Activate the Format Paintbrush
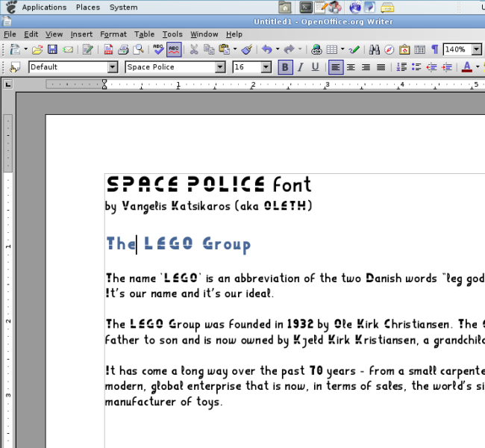Screen dimensions: 485x448 coord(247,49)
